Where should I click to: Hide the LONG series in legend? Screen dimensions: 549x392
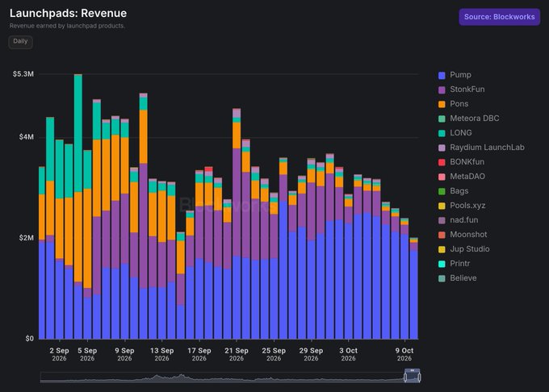pos(455,133)
